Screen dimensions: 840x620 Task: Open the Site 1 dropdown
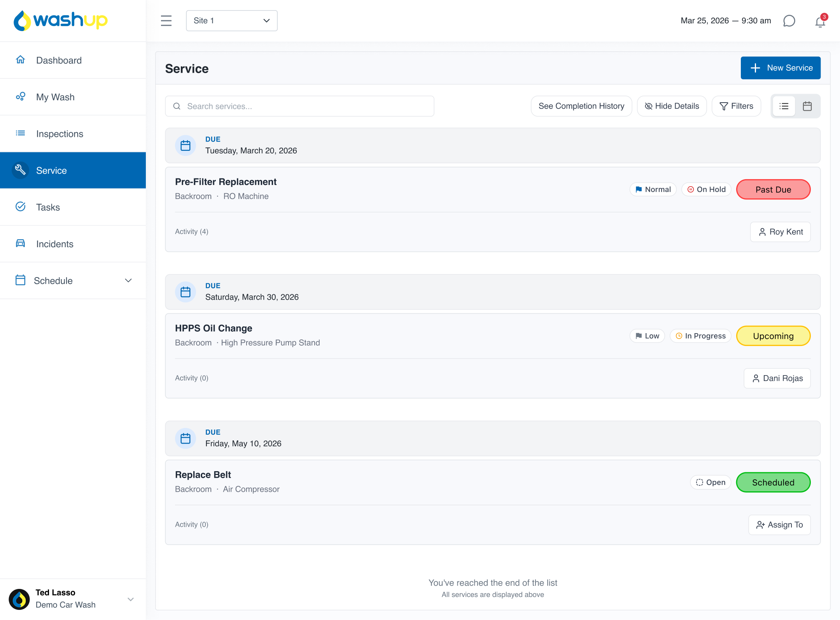(x=231, y=21)
